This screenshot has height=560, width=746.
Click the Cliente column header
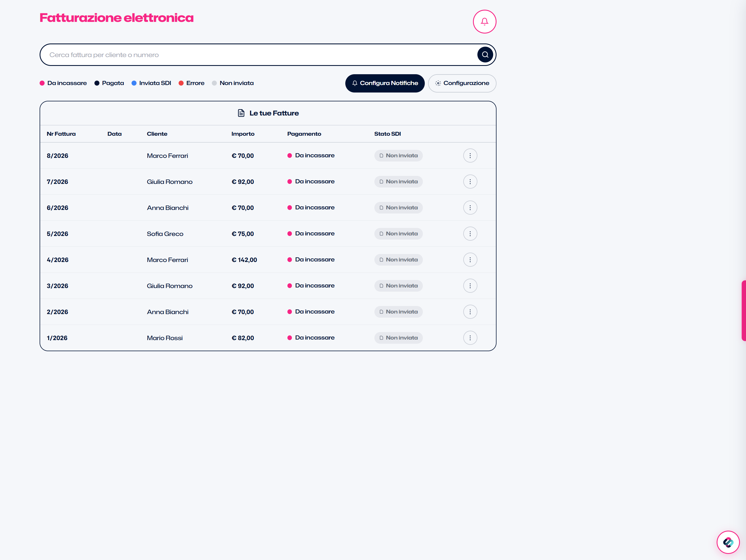coord(157,134)
